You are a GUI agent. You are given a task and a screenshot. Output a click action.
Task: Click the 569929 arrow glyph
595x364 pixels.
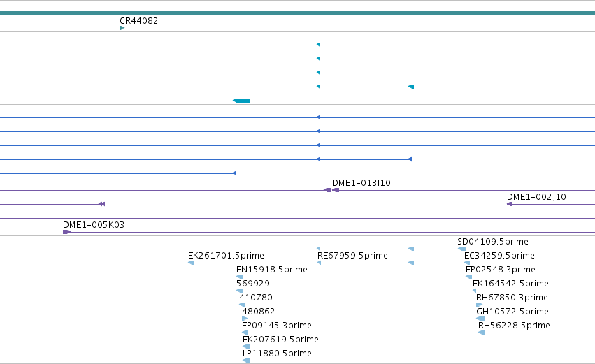239,291
